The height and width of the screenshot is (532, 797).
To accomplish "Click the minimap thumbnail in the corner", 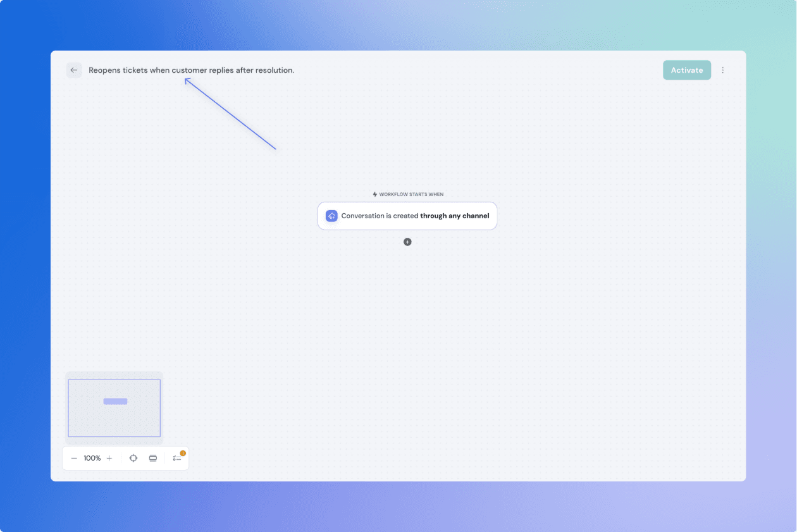I will click(114, 408).
